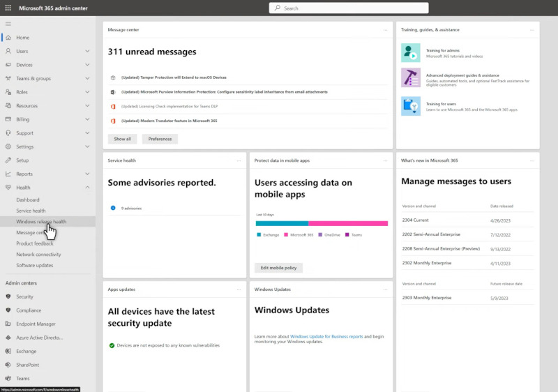The width and height of the screenshot is (558, 392).
Task: Click the Roles icon in sidebar
Action: (x=8, y=92)
